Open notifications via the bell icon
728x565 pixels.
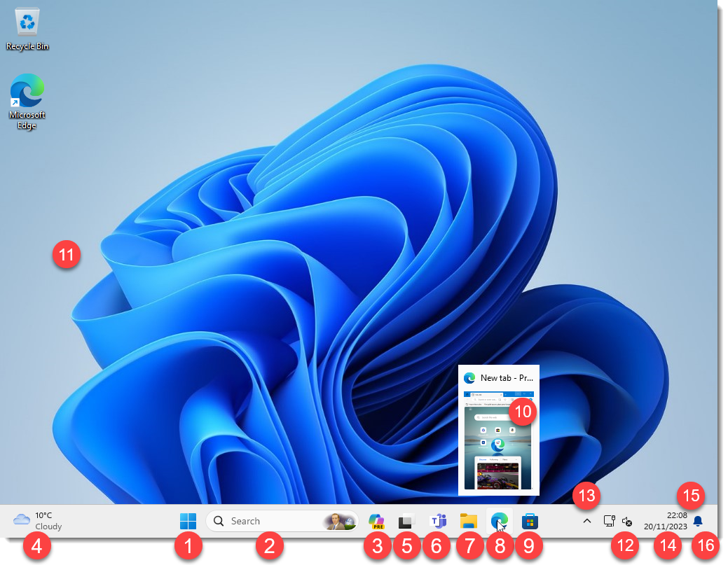pos(698,521)
